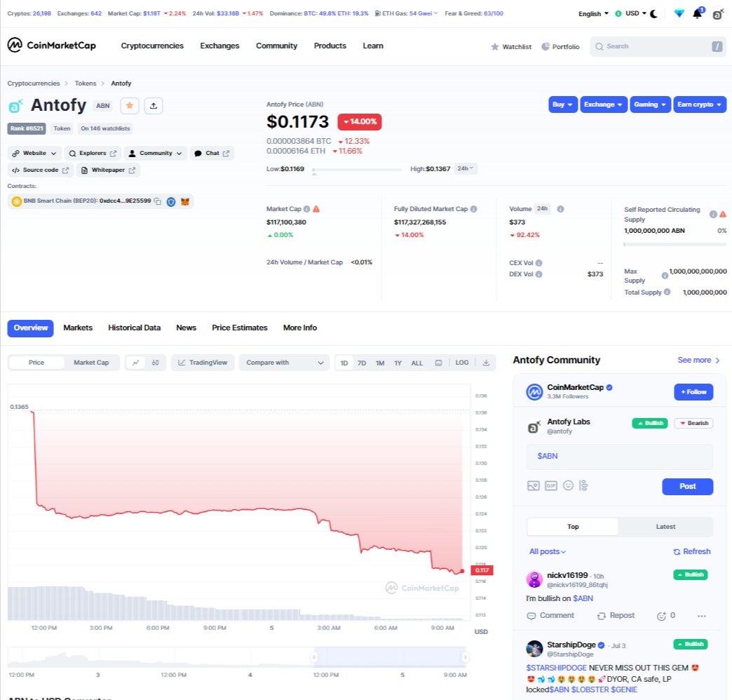Add poll to community post

tap(583, 485)
